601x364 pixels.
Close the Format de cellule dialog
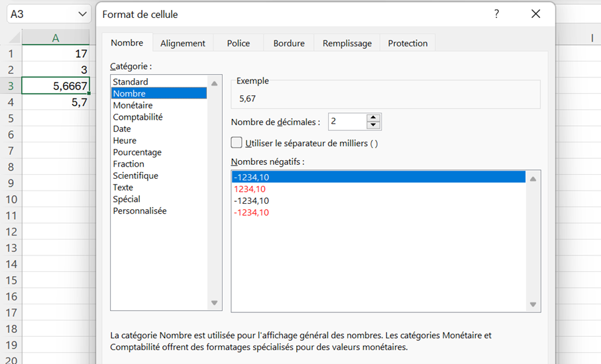(x=535, y=14)
